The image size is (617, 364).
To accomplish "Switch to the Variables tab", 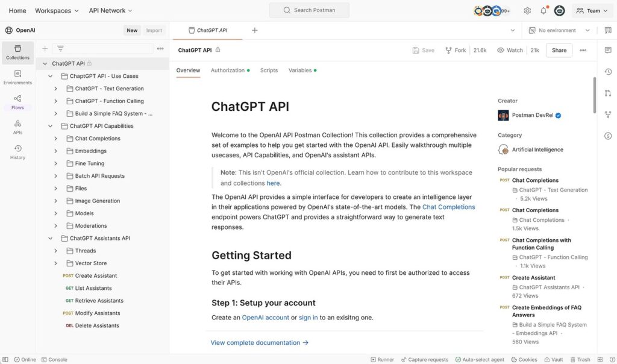I will pos(302,71).
